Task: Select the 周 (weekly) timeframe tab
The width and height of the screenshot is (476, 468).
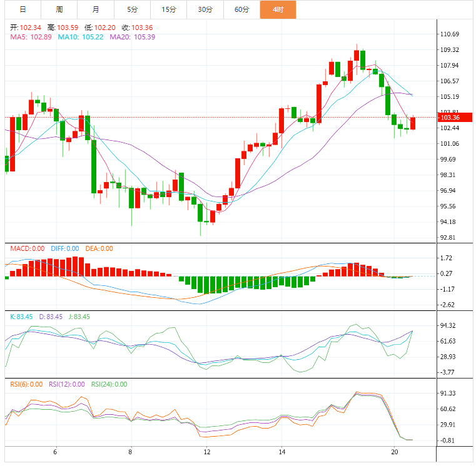Action: [x=59, y=9]
